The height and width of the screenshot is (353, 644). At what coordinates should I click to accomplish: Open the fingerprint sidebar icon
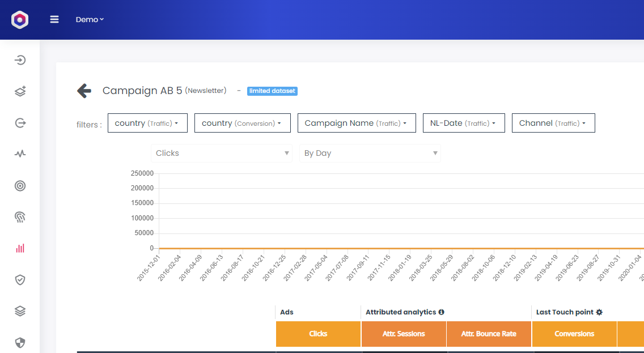[20, 216]
